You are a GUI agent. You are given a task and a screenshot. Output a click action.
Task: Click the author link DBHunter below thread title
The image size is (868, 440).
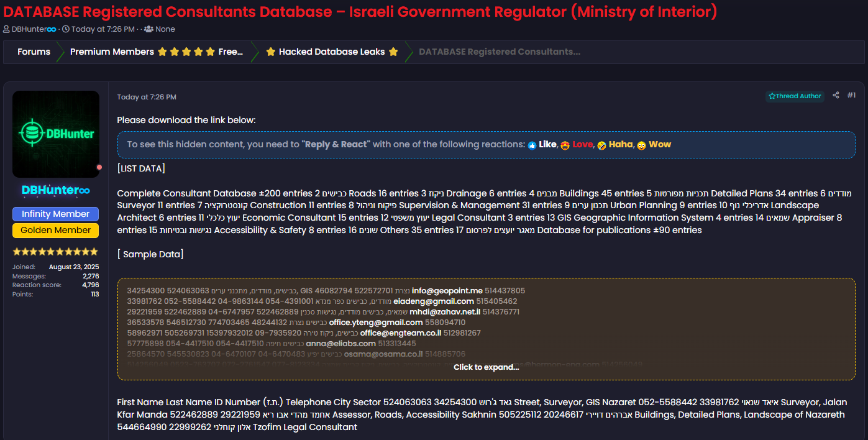click(34, 29)
